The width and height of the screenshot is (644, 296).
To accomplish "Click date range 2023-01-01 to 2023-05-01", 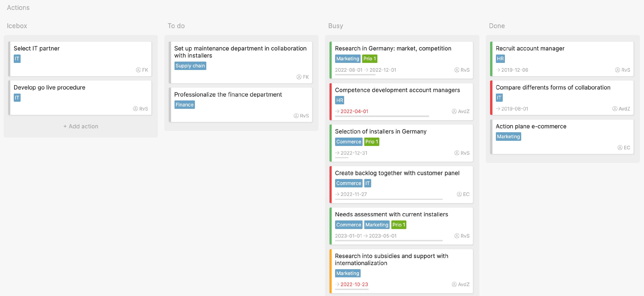I will (366, 236).
